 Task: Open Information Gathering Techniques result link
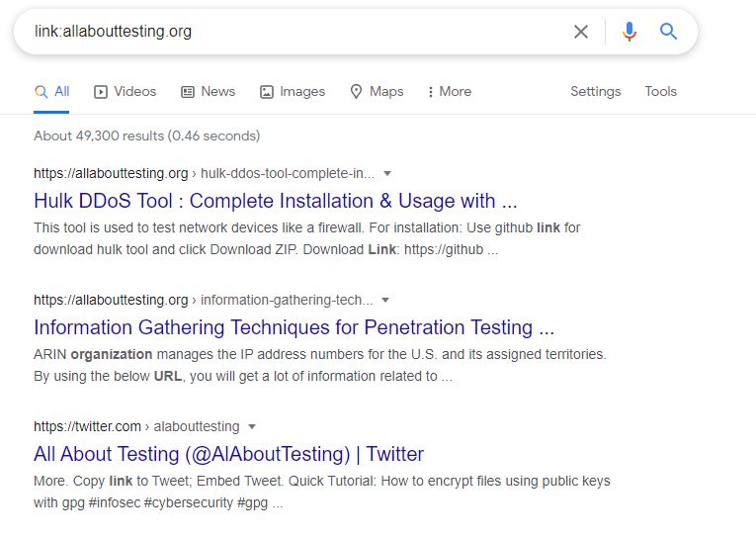(294, 327)
